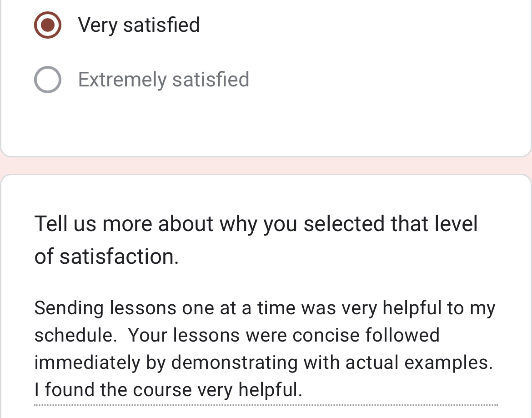Click the "of satisfaction." line in question
This screenshot has height=418, width=532.
click(106, 257)
